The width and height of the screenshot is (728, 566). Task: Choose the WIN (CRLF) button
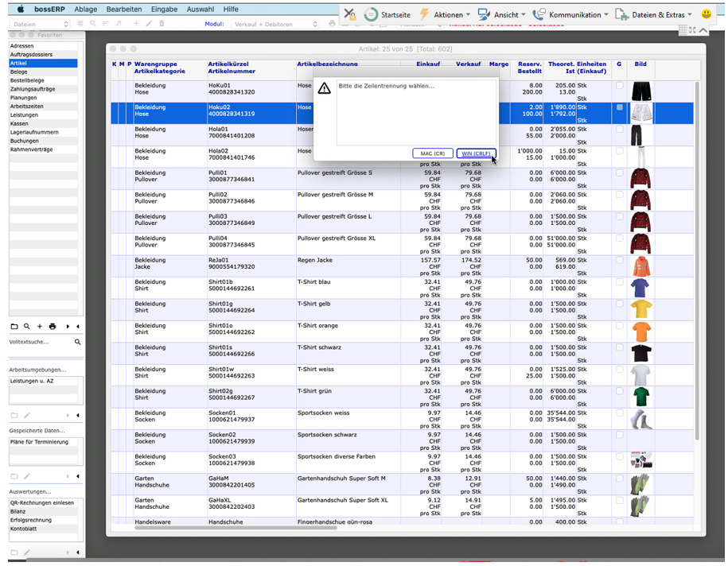coord(476,153)
